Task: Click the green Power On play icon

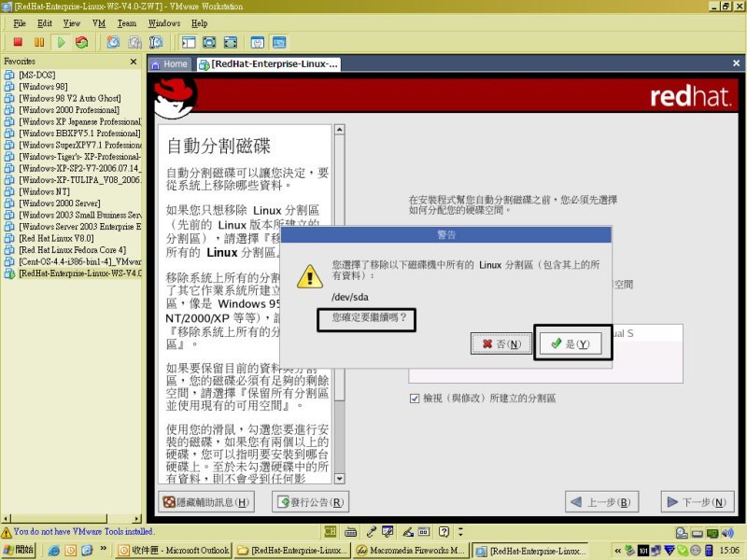Action: [x=61, y=42]
